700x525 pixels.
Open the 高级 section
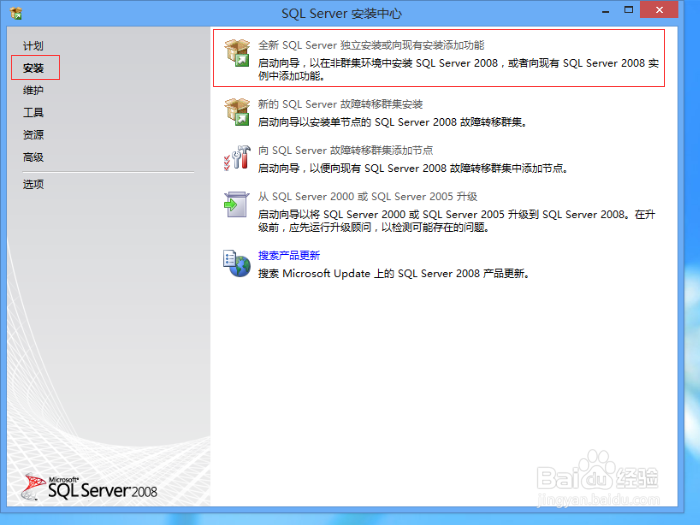point(33,157)
